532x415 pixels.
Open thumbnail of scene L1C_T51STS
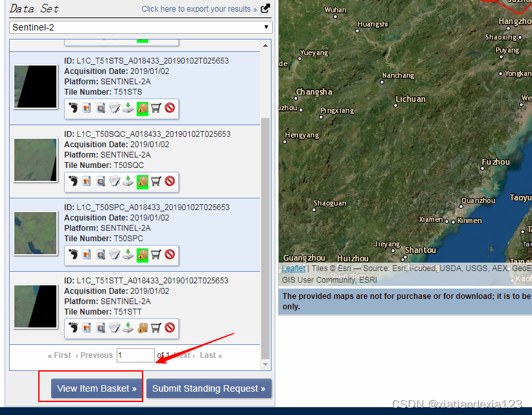36,87
